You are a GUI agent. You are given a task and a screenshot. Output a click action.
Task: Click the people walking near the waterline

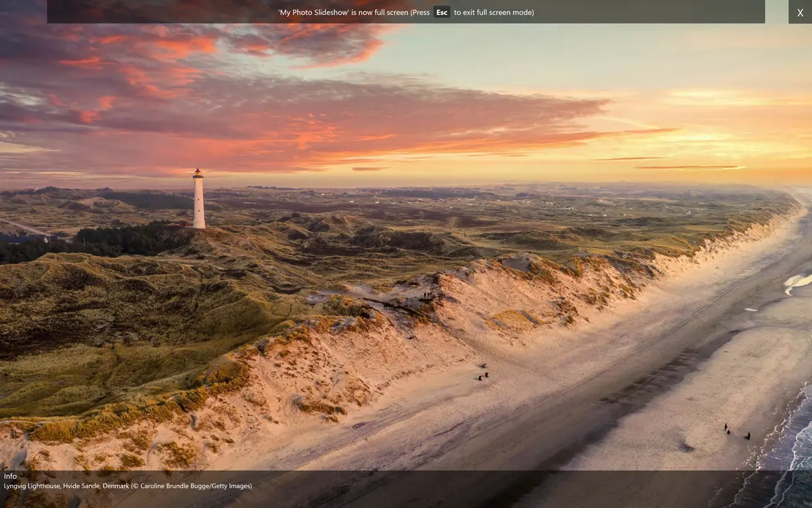click(x=735, y=432)
